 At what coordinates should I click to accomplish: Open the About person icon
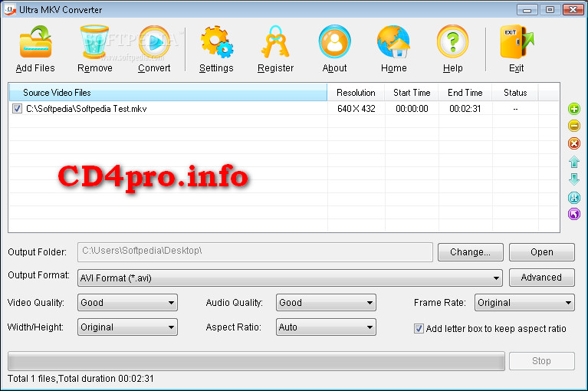pos(334,42)
